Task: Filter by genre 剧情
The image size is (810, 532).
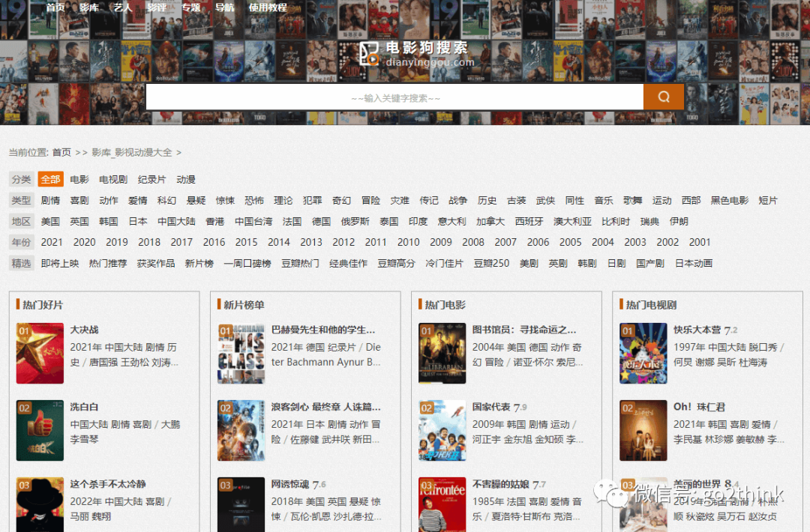Action: [x=51, y=200]
